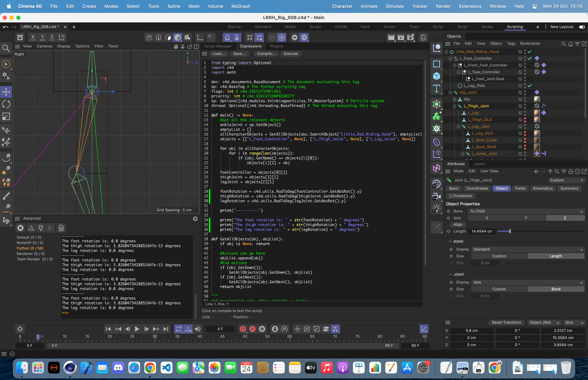Toggle the timeline loop playback icon
The image size is (588, 380).
coord(178,329)
